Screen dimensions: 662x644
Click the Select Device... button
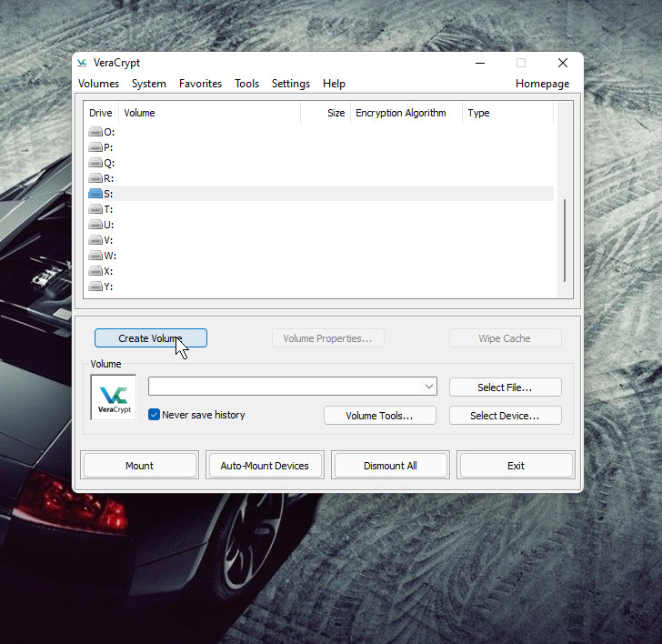(x=506, y=416)
